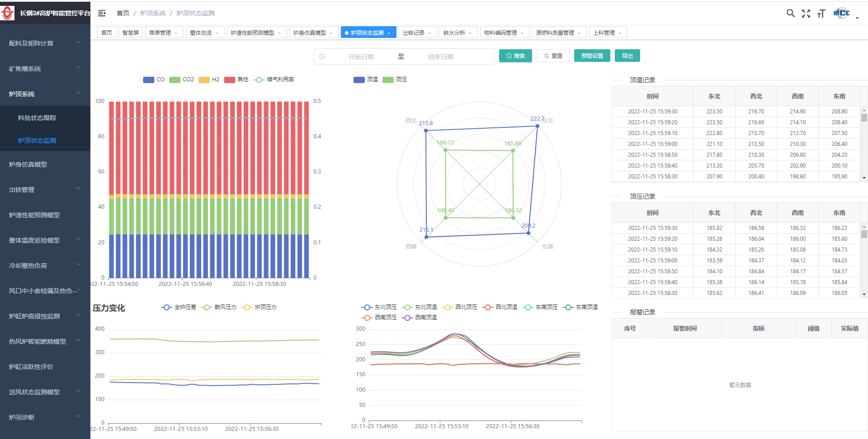
Task: Open the font size adjustment icon
Action: (x=821, y=14)
